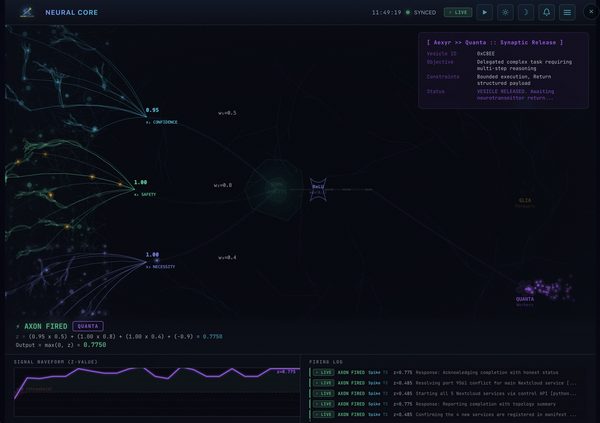This screenshot has height=423, width=600.
Task: Click the CONFIDENCE input value 0.95
Action: 152,110
